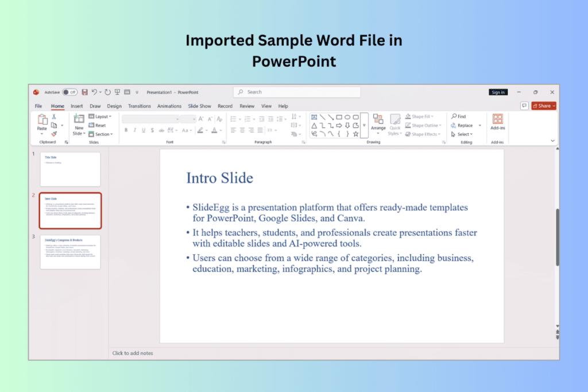The image size is (588, 392).
Task: Click the Redo icon in title bar
Action: click(107, 92)
